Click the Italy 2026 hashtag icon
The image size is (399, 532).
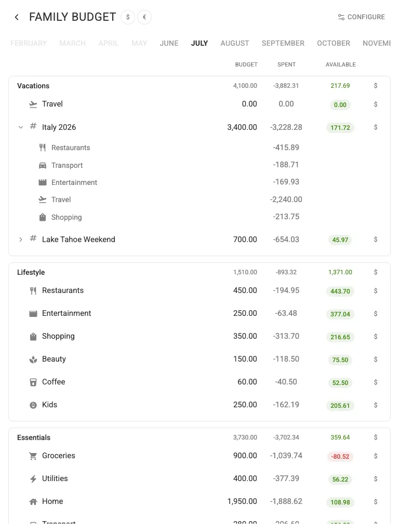click(x=33, y=126)
